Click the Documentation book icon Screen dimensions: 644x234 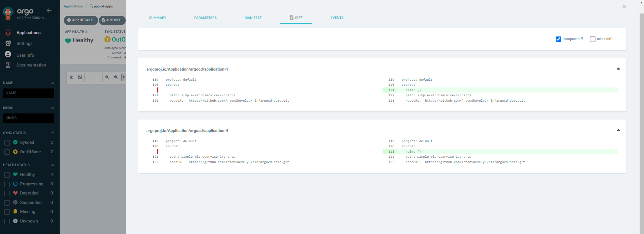pyautogui.click(x=8, y=65)
